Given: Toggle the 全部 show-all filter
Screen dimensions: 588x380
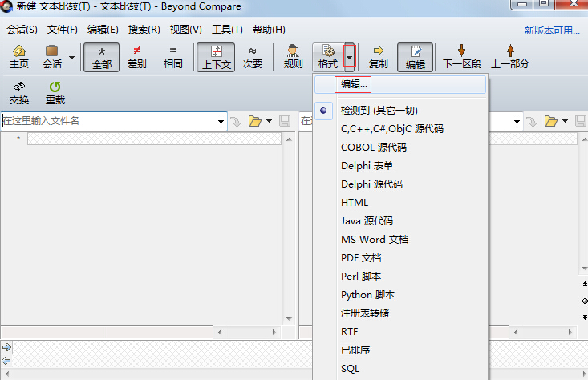Looking at the screenshot, I should 102,57.
